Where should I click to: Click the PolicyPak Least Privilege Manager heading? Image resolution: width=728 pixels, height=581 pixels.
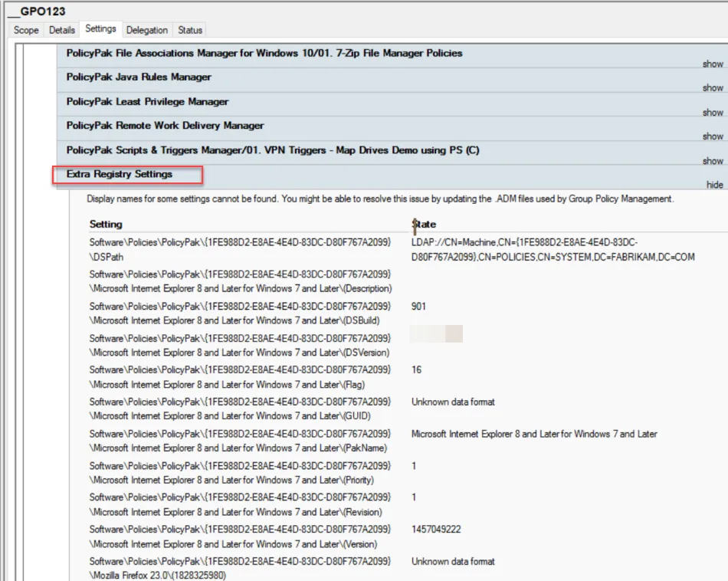147,102
